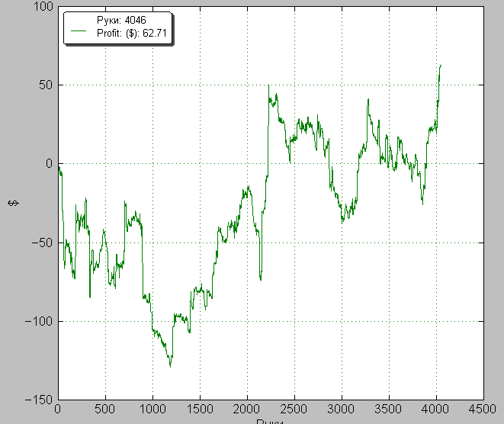Click the y-axis label 50
This screenshot has height=424, width=504.
tap(46, 85)
